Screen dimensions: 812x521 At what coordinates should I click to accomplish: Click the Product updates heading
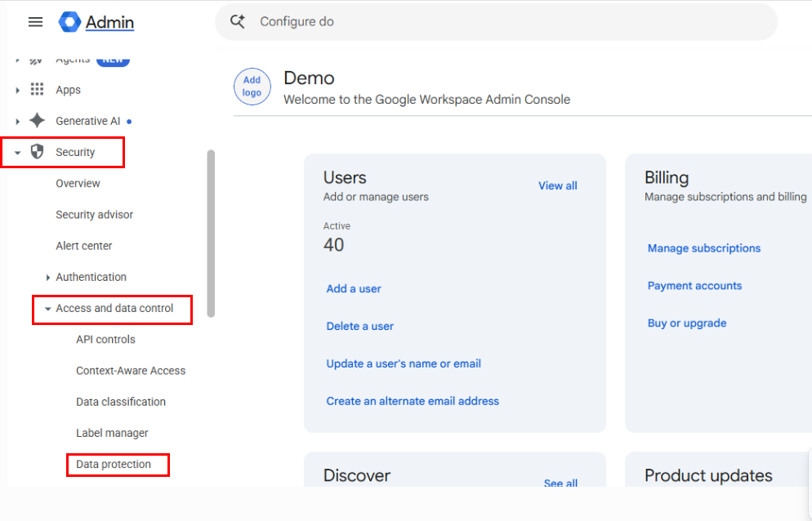708,475
